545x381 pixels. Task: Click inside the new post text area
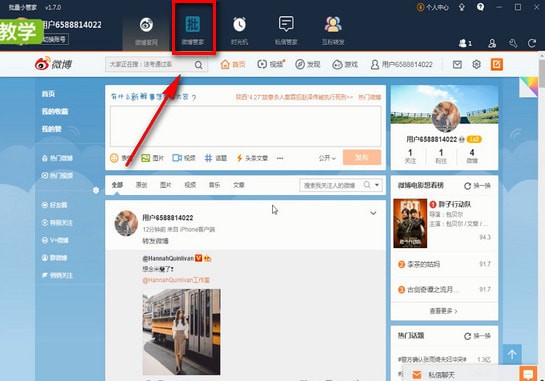[245, 127]
